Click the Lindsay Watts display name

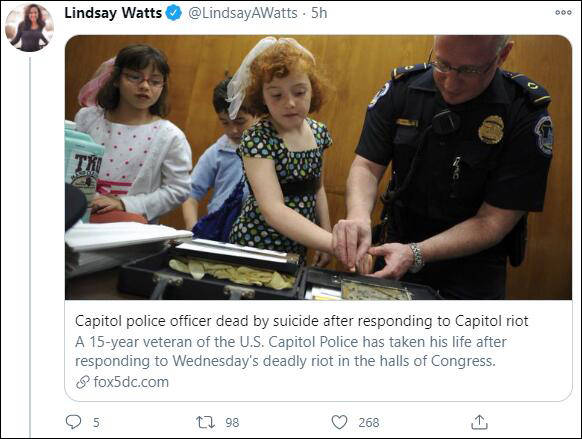pos(113,13)
